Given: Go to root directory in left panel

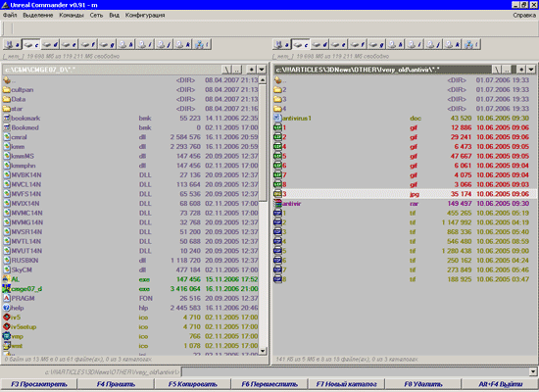Looking at the screenshot, I should tap(226, 70).
